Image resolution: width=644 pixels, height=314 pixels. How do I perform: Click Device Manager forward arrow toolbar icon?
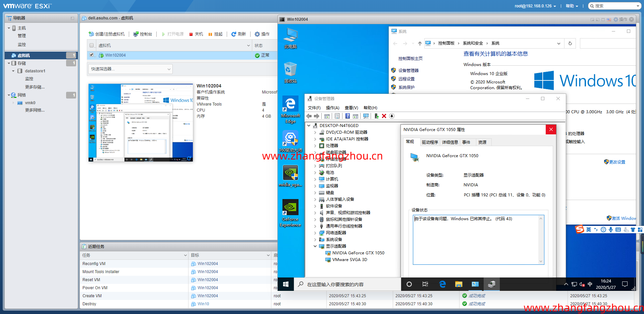[317, 116]
